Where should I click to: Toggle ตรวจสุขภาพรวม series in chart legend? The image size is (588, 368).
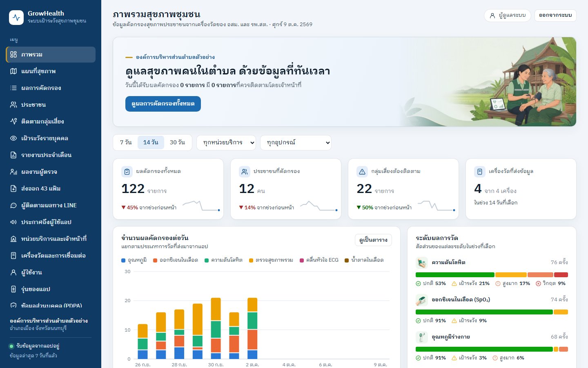point(271,260)
